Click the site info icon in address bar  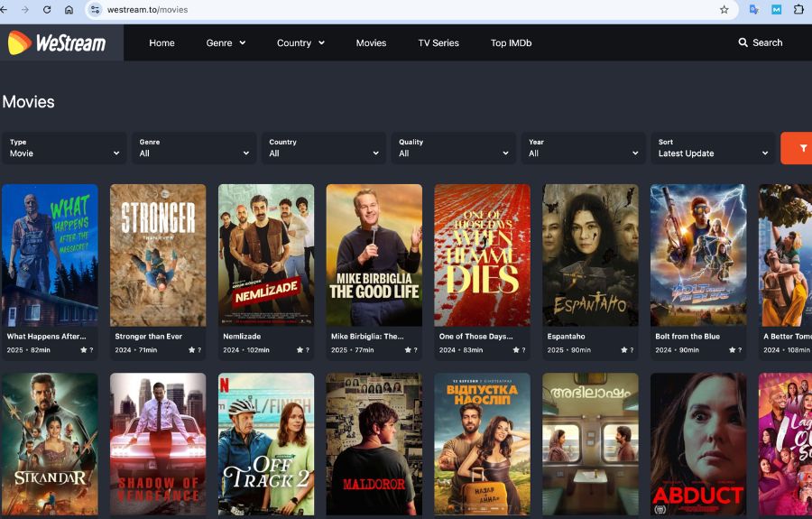[x=95, y=9]
